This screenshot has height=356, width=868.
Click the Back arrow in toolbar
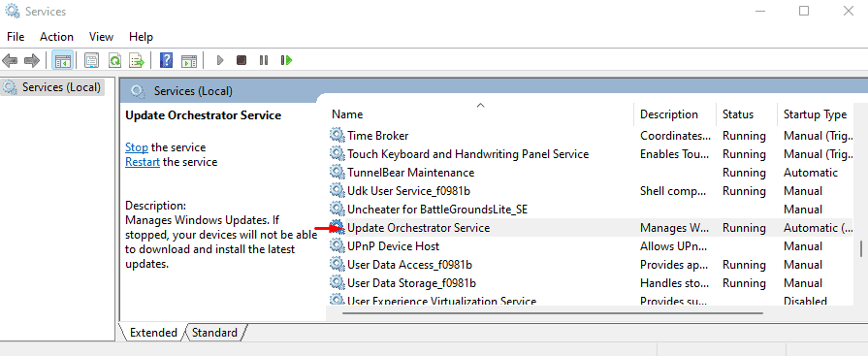click(10, 60)
